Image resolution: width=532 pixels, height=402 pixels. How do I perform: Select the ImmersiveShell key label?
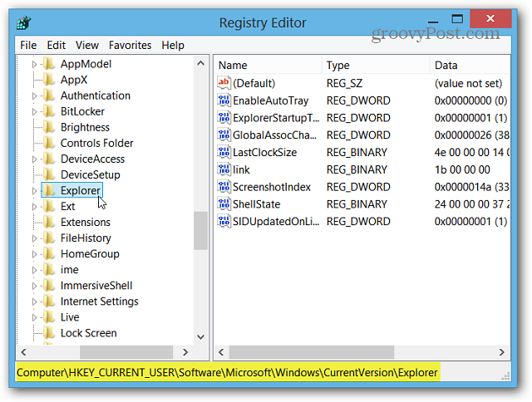pos(96,286)
